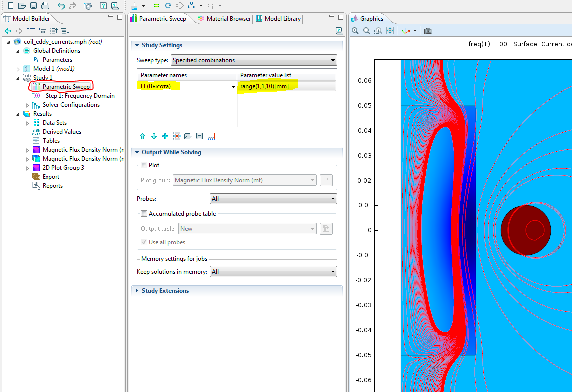Open Parametric Sweep help icon
The width and height of the screenshot is (572, 392).
(x=339, y=31)
